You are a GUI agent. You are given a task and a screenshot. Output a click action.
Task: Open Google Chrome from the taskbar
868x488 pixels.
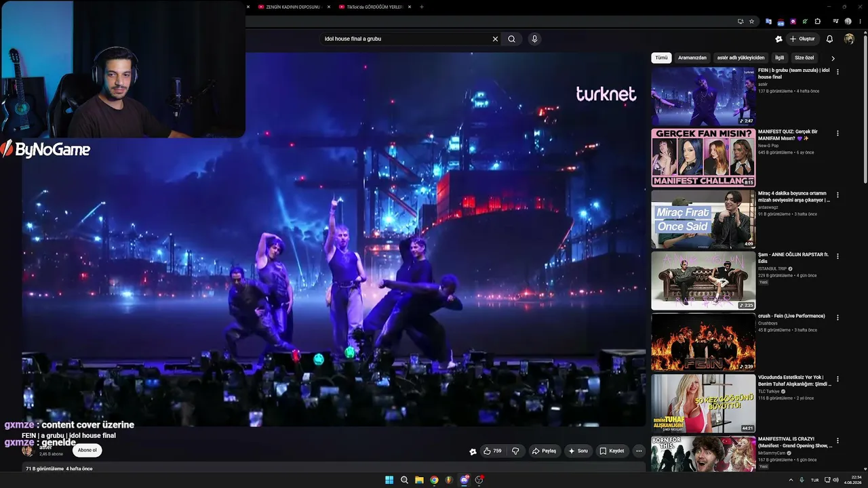(x=434, y=480)
